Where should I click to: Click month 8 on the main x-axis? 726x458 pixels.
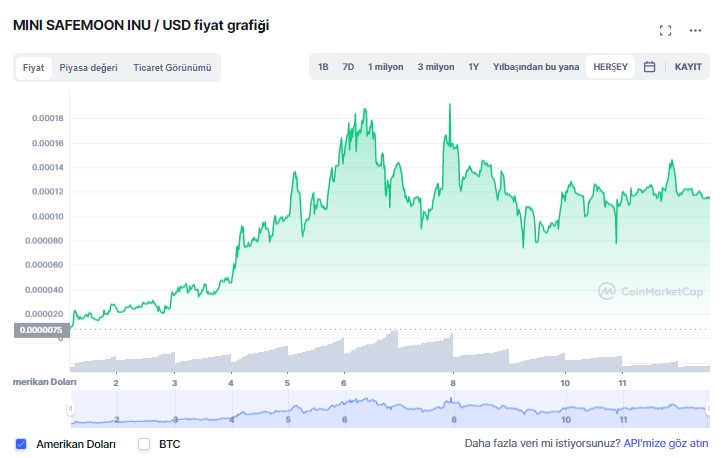pos(453,383)
